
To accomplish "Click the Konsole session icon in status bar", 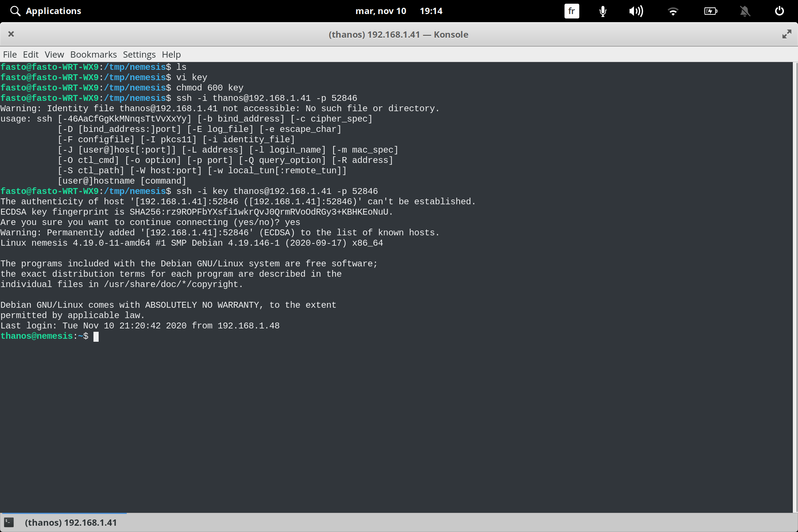I will coord(9,522).
